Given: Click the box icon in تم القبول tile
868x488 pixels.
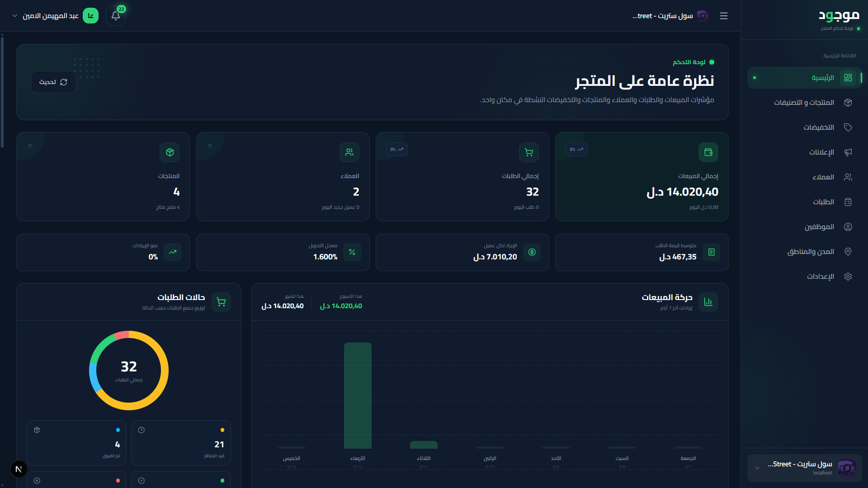Looking at the screenshot, I should 37,430.
